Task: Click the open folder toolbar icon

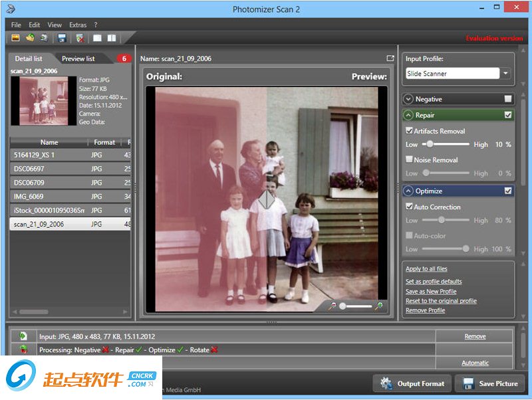Action: tap(30, 38)
